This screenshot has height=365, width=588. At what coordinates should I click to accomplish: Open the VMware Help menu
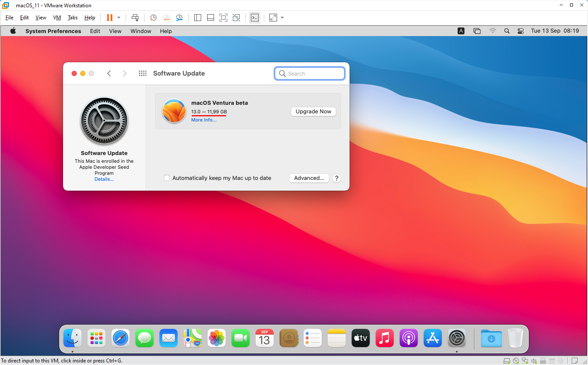tap(90, 18)
